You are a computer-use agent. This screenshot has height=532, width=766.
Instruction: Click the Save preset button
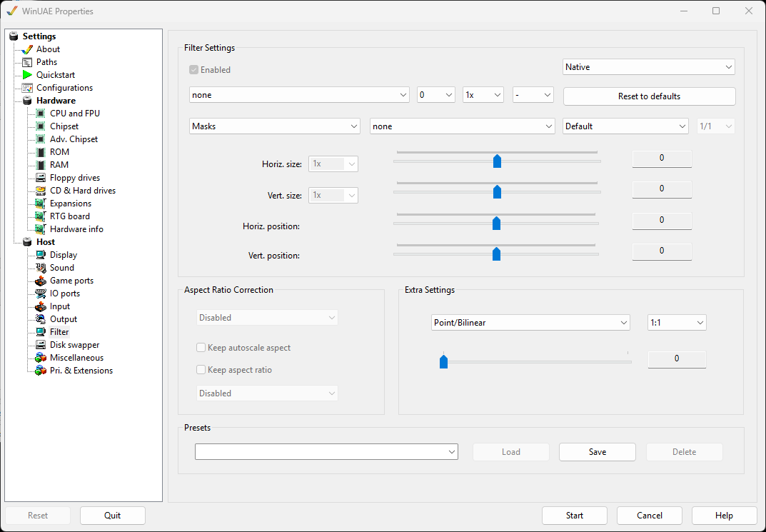(598, 452)
